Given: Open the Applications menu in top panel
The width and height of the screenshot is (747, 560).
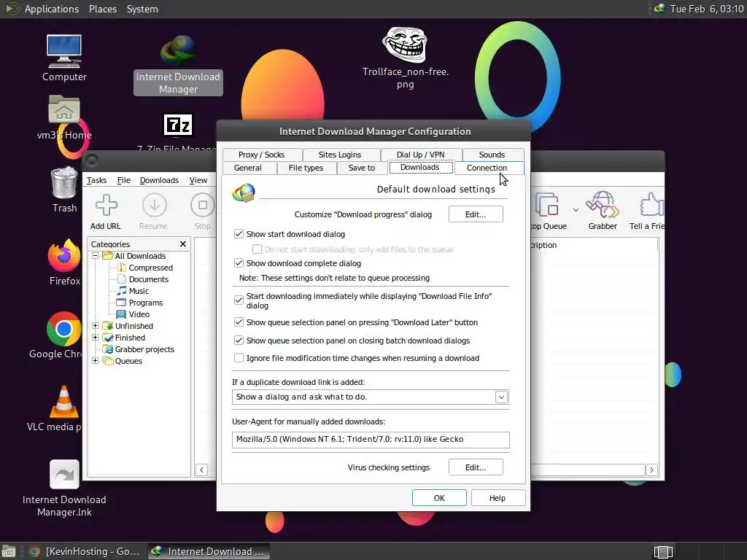Looking at the screenshot, I should point(52,9).
